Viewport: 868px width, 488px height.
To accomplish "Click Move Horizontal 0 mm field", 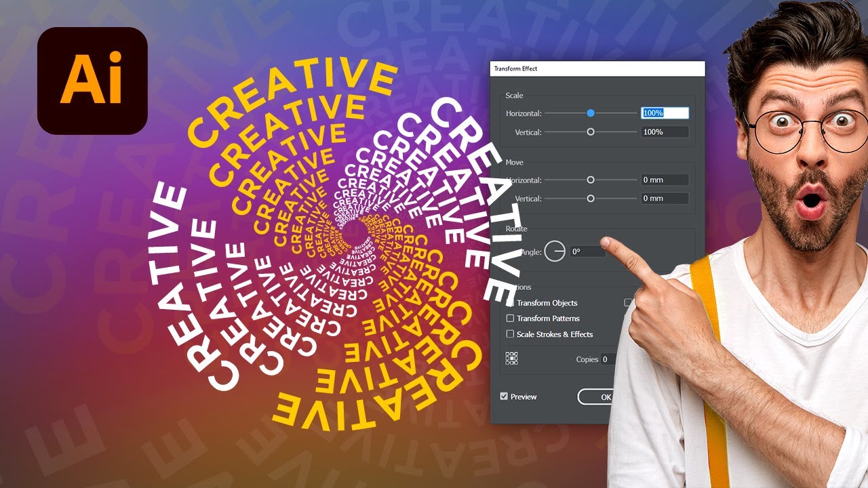I will click(x=665, y=180).
